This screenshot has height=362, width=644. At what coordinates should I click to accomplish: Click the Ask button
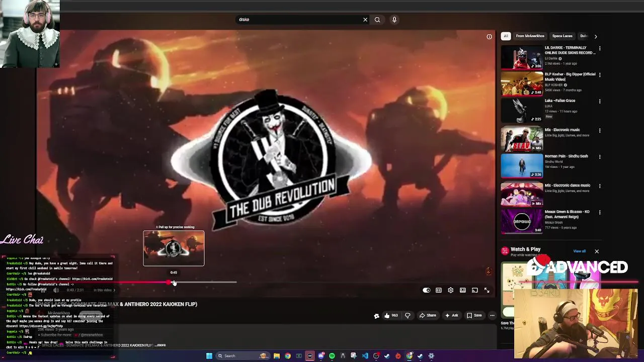[x=452, y=316]
